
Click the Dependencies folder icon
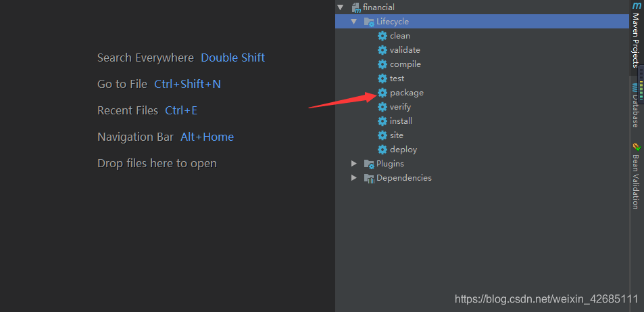point(369,178)
